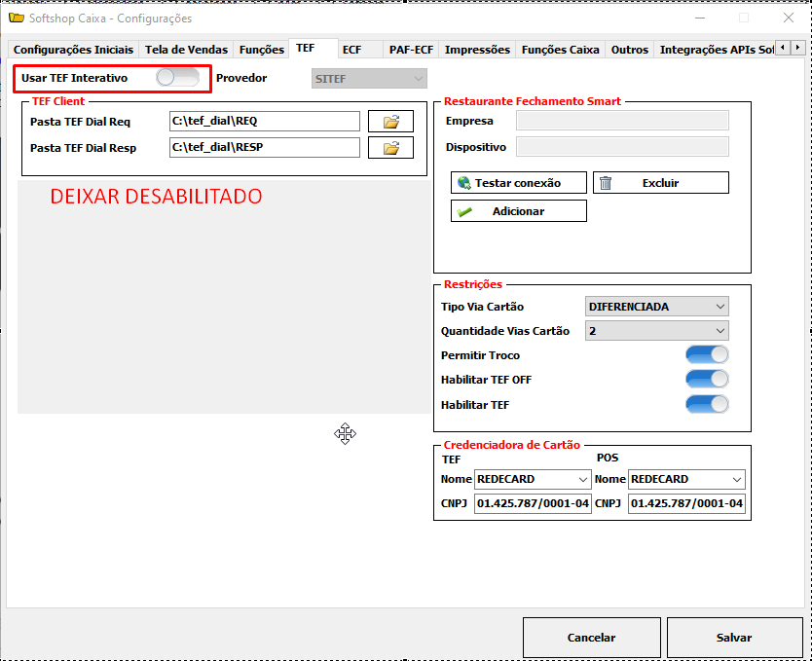Browse folder for Pasta TEF Dial Resp
Image resolution: width=812 pixels, height=661 pixels.
[x=390, y=148]
